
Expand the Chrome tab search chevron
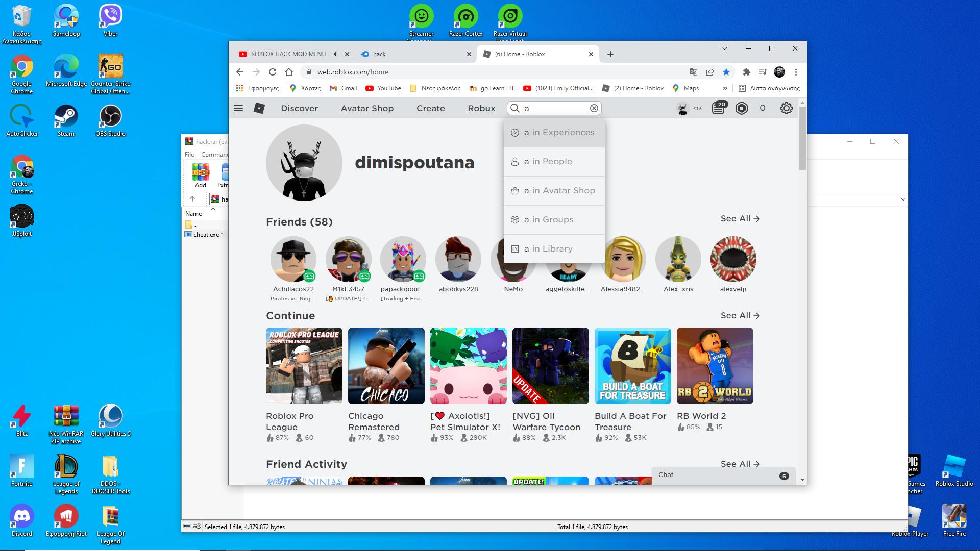click(x=724, y=48)
